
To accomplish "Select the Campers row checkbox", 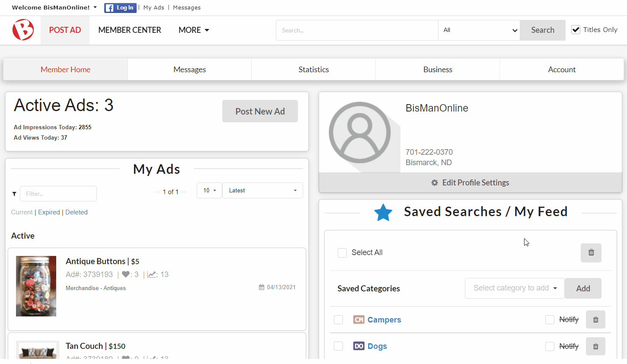I will click(x=339, y=319).
